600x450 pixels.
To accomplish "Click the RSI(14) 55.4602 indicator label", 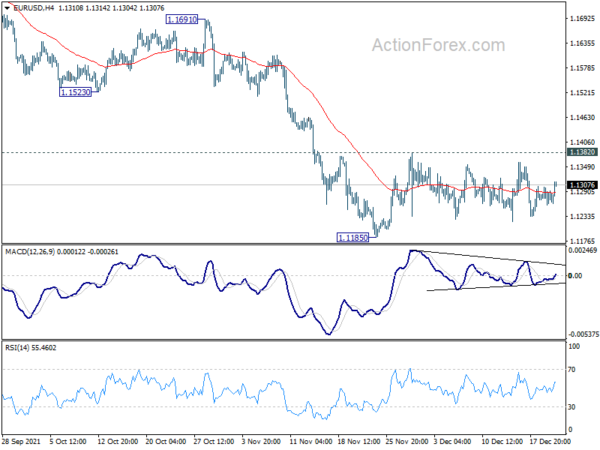I will point(31,348).
